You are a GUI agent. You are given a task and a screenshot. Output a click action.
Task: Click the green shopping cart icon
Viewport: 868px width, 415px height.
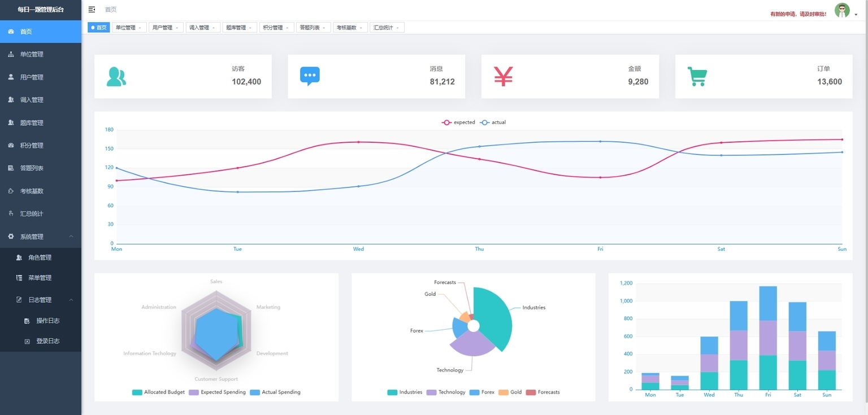tap(697, 76)
